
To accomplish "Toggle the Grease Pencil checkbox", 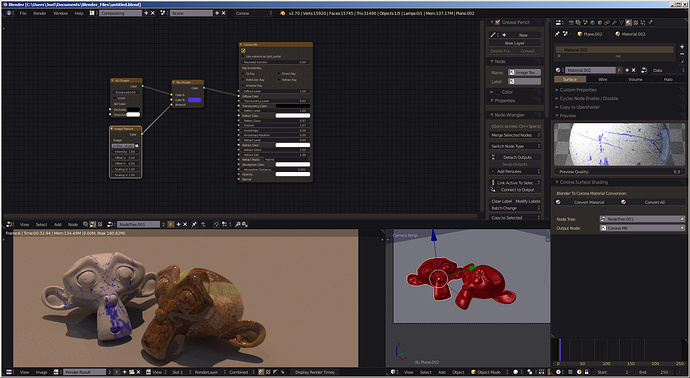I will click(x=498, y=22).
